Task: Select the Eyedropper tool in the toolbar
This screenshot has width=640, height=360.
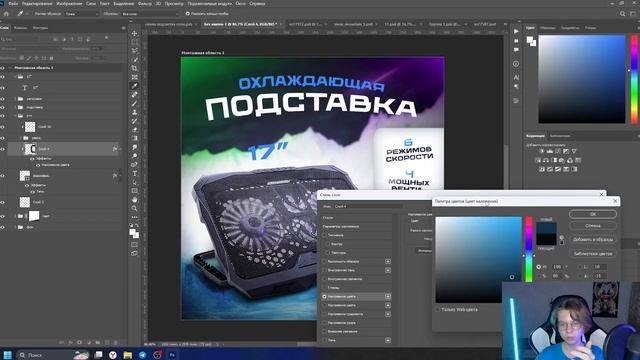Action: 134,86
